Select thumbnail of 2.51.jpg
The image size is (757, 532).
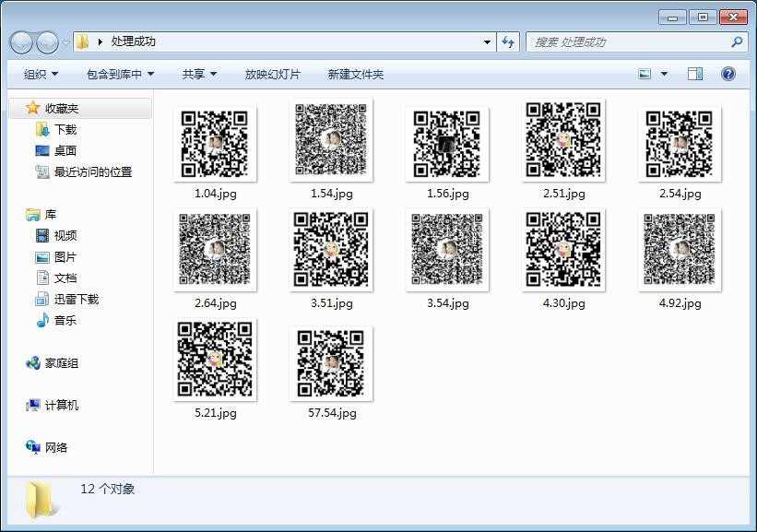point(563,140)
